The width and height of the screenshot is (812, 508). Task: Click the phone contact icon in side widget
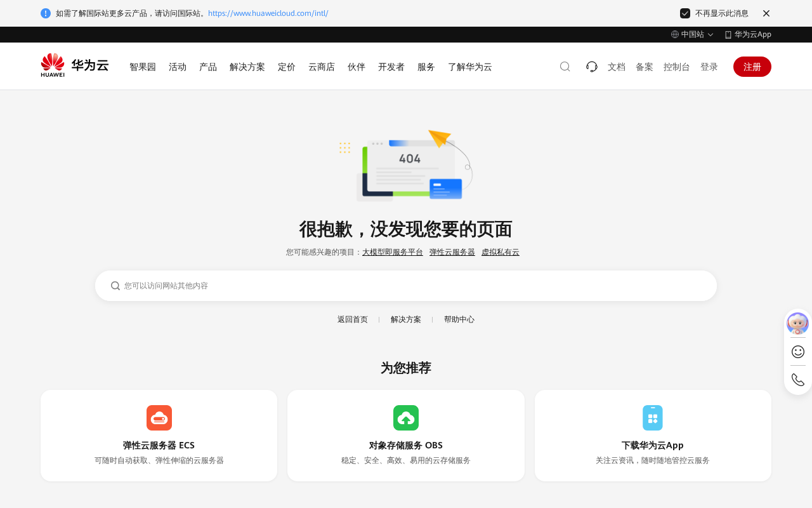(798, 380)
